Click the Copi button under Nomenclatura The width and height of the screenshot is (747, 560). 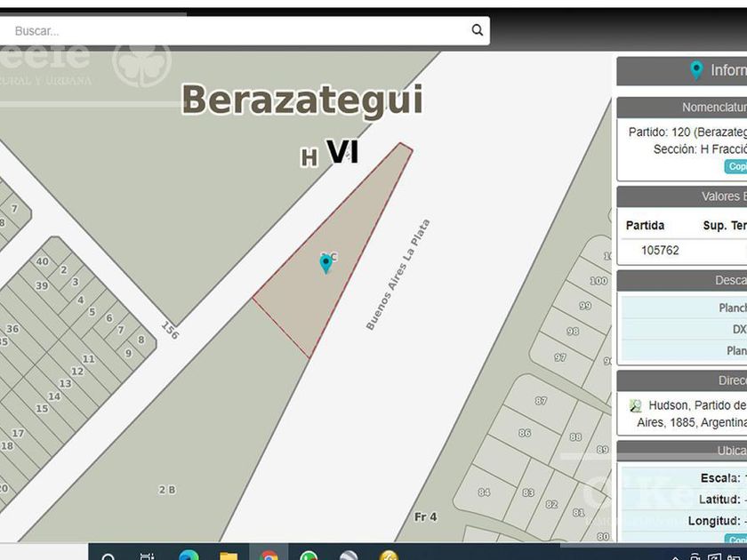coord(736,166)
